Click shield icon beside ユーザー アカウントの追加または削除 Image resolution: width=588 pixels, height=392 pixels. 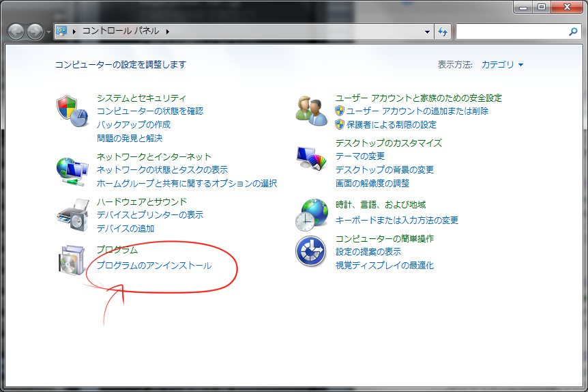[x=340, y=111]
